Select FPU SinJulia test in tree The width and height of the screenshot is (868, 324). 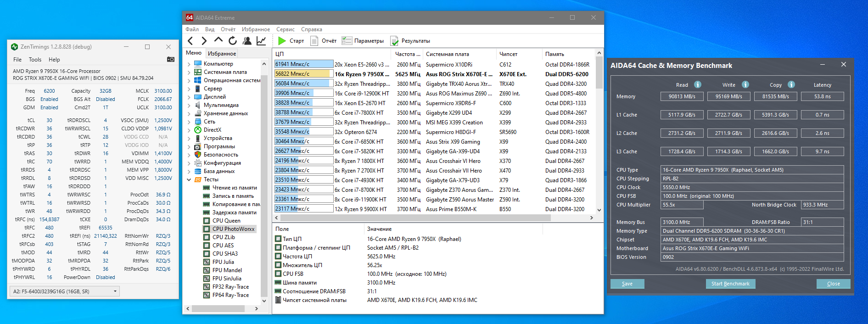tap(227, 279)
